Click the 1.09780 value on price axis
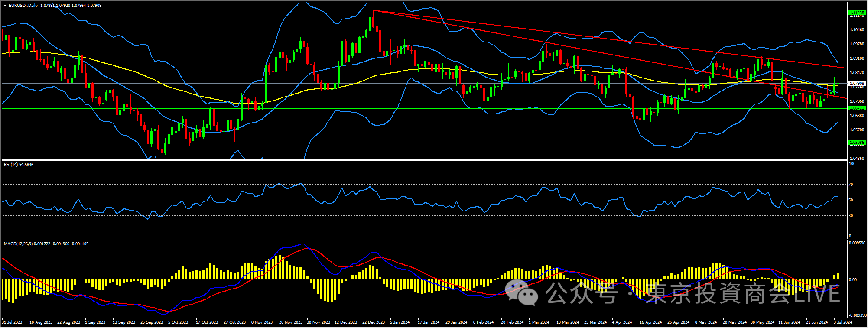This screenshot has height=328, width=868. point(857,44)
